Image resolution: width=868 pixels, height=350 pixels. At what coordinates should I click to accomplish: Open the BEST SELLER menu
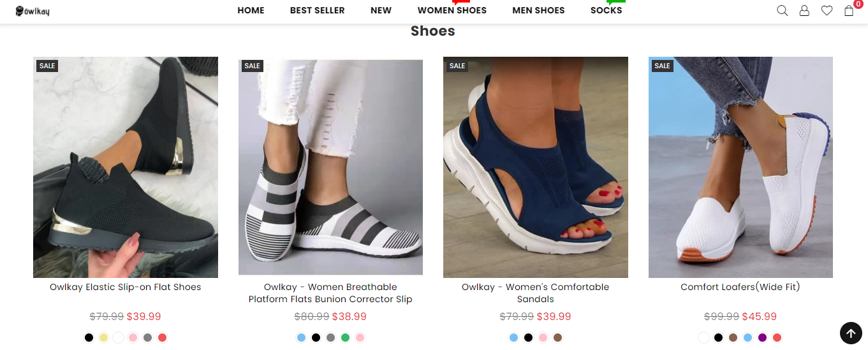tap(317, 10)
